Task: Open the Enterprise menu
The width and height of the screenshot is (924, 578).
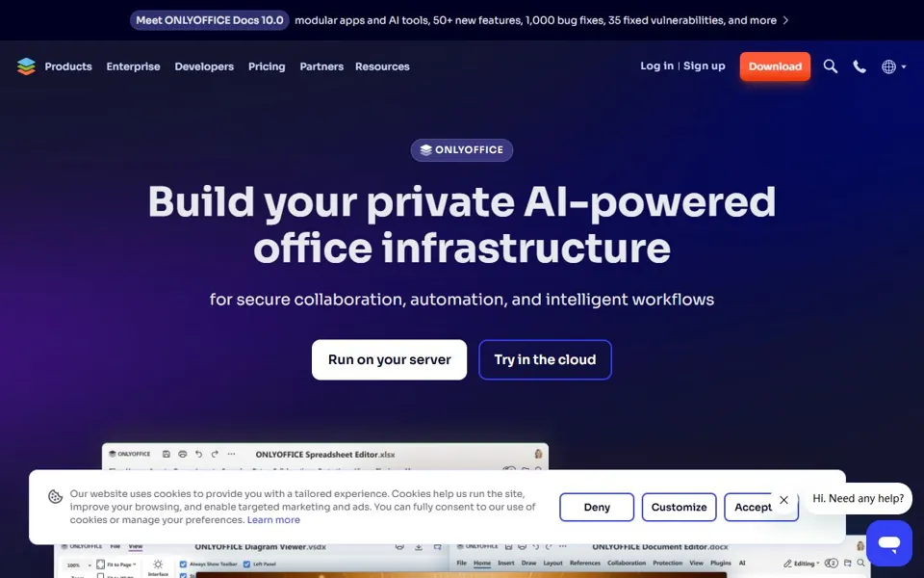Action: pos(133,66)
